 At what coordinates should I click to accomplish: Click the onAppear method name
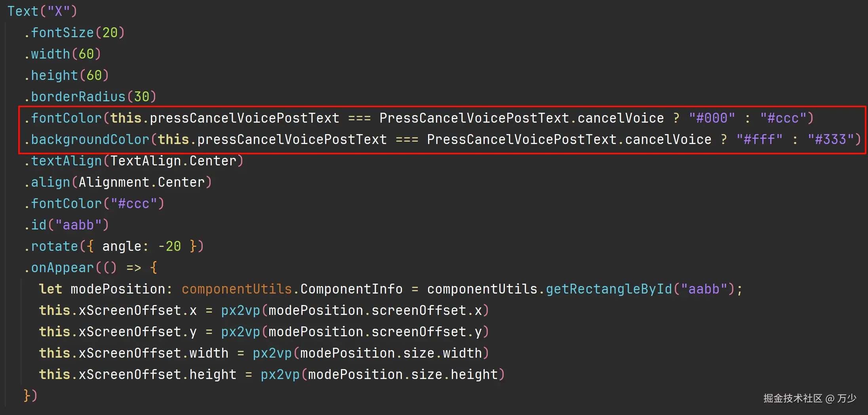tap(62, 267)
